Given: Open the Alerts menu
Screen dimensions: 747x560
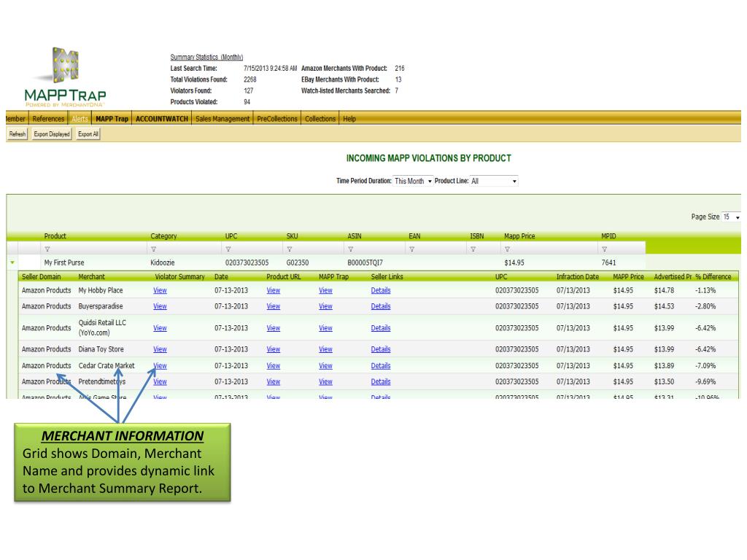Looking at the screenshot, I should click(80, 119).
